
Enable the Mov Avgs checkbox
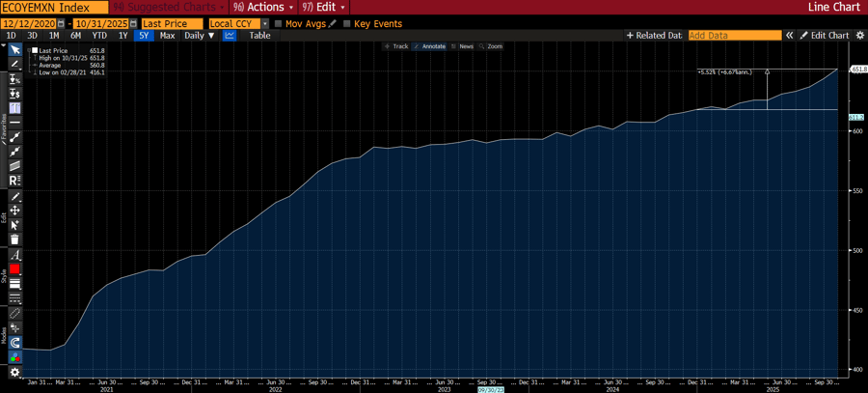click(279, 22)
